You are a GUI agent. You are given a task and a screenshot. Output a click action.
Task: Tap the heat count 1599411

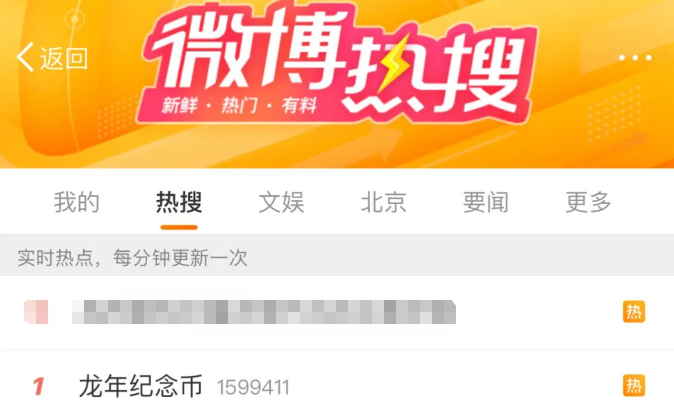(253, 388)
